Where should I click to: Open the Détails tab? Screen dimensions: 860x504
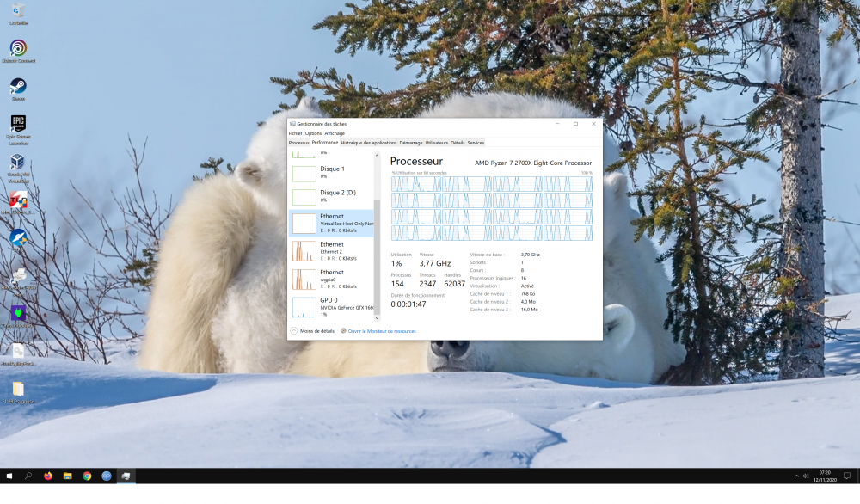pos(458,143)
